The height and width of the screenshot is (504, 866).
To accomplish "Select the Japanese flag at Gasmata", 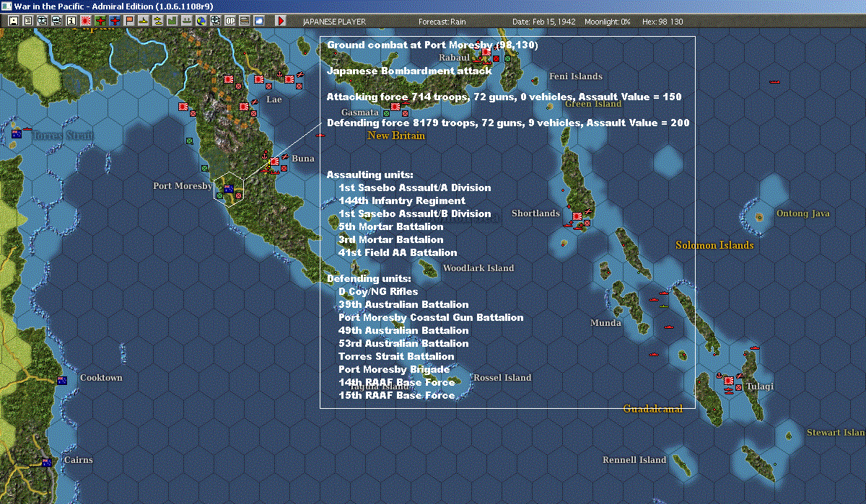I will (x=395, y=106).
